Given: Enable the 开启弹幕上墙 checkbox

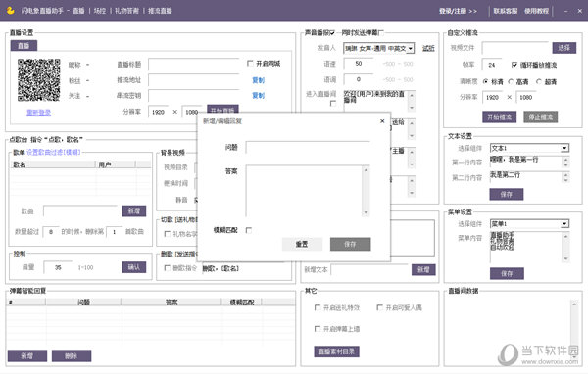Looking at the screenshot, I should click(x=318, y=329).
